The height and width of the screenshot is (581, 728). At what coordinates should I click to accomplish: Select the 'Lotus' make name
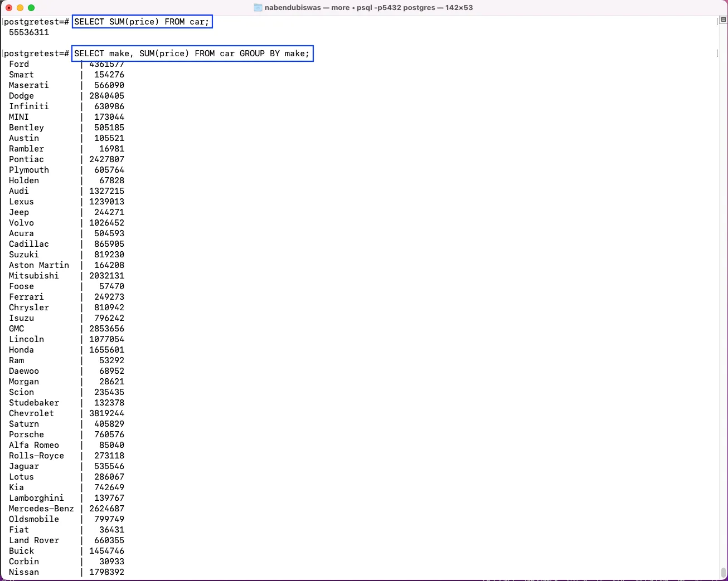21,477
